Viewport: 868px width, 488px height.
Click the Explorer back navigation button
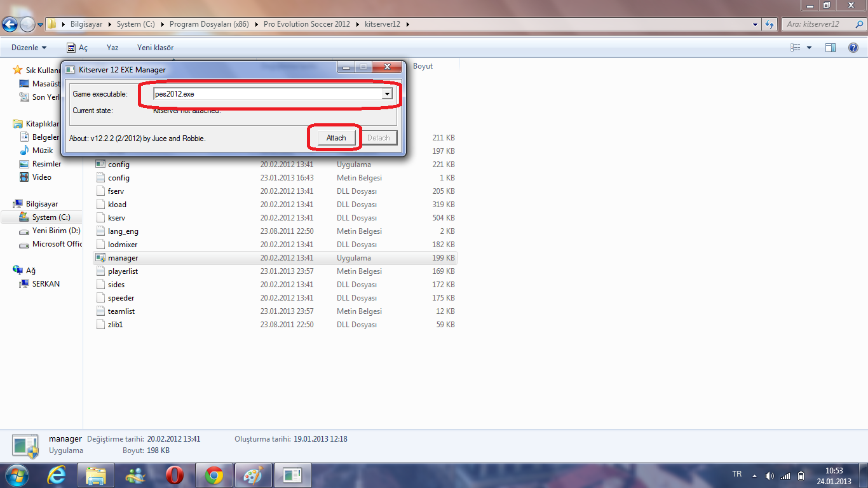pos(10,24)
